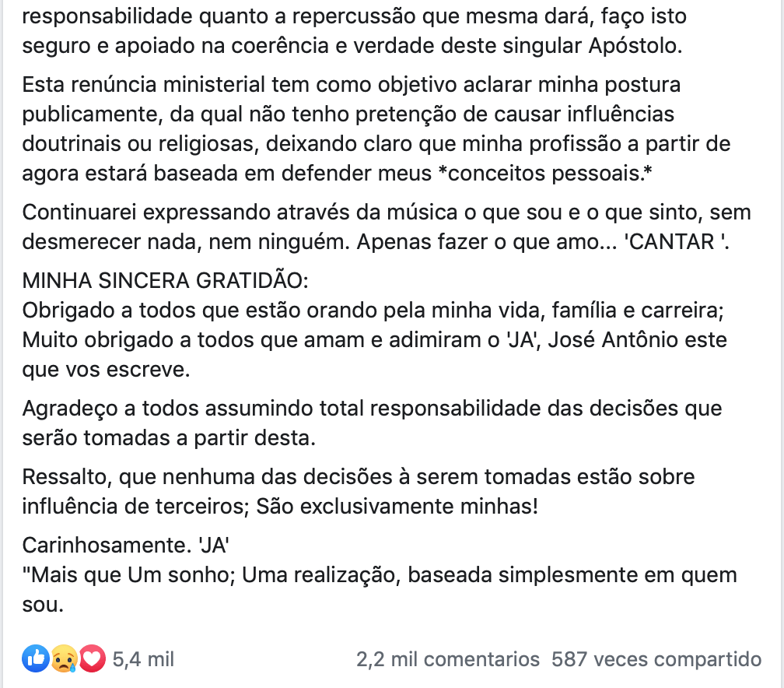Open the 2,2 mil comentarios link
Screen dimensions: 784x688
tap(448, 659)
